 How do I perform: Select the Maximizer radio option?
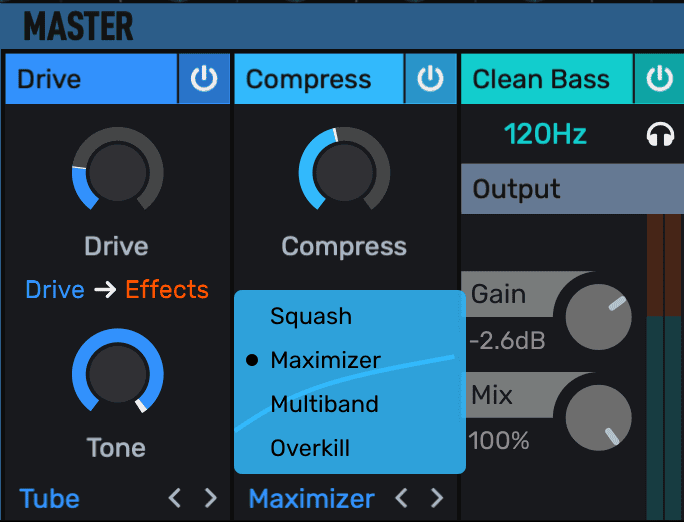[x=325, y=360]
